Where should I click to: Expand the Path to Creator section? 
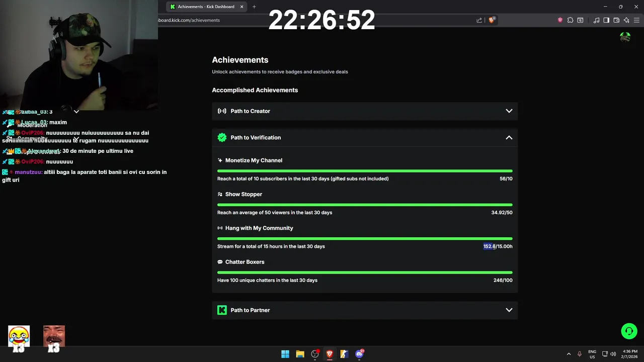pyautogui.click(x=365, y=111)
